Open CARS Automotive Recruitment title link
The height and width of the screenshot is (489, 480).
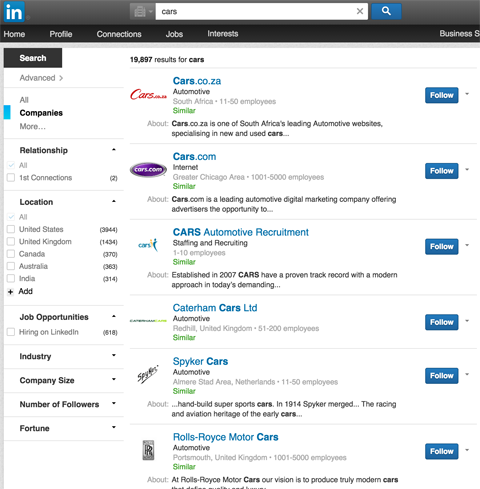(x=241, y=232)
